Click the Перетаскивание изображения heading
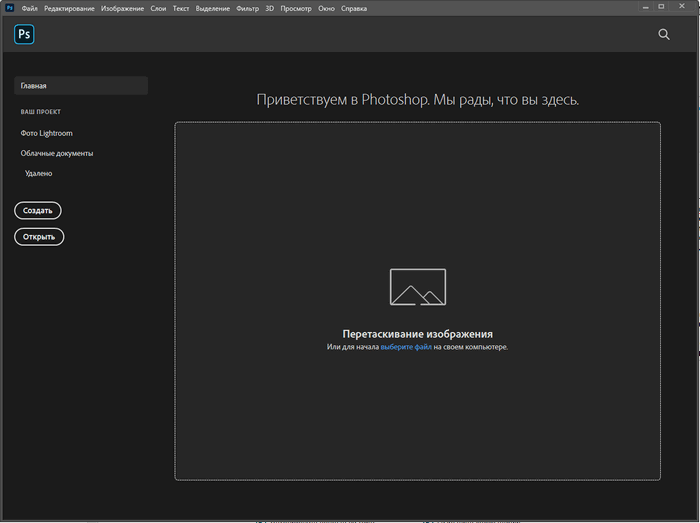The height and width of the screenshot is (523, 700). click(x=417, y=334)
